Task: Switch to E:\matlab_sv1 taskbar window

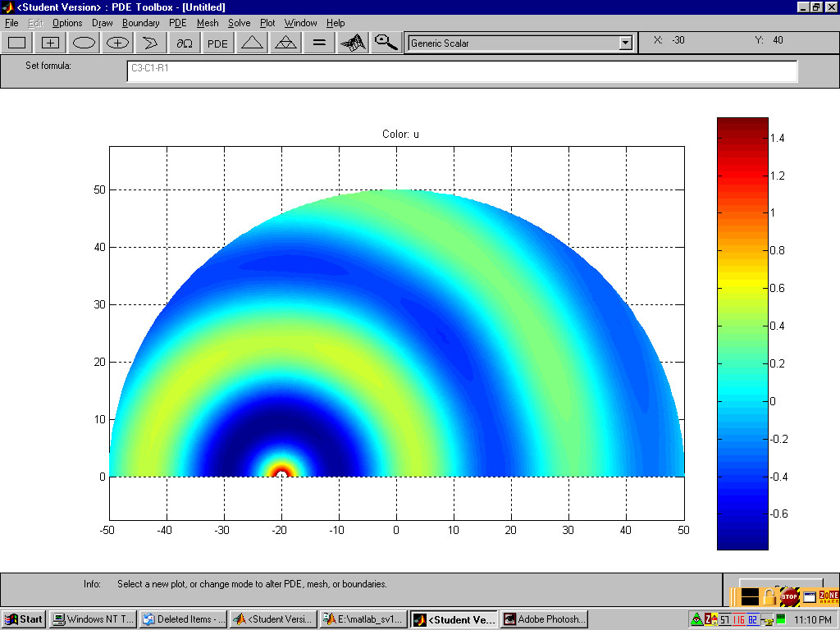Action: [x=363, y=619]
